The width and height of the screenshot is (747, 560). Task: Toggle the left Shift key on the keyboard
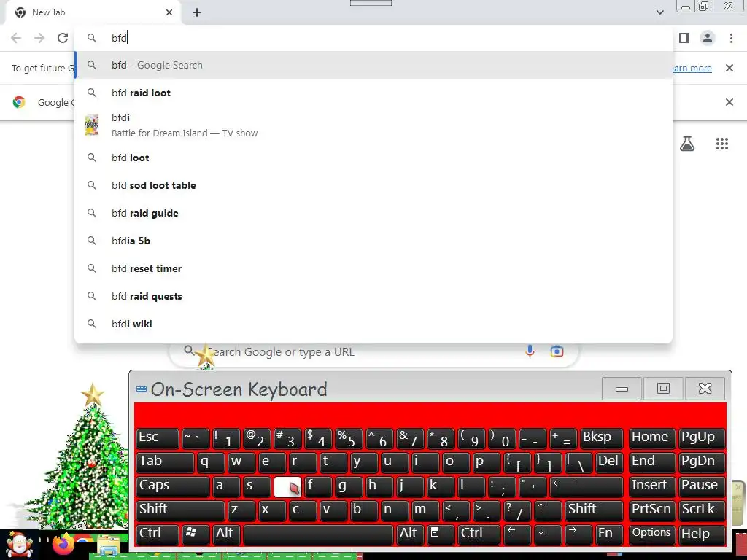pos(180,510)
